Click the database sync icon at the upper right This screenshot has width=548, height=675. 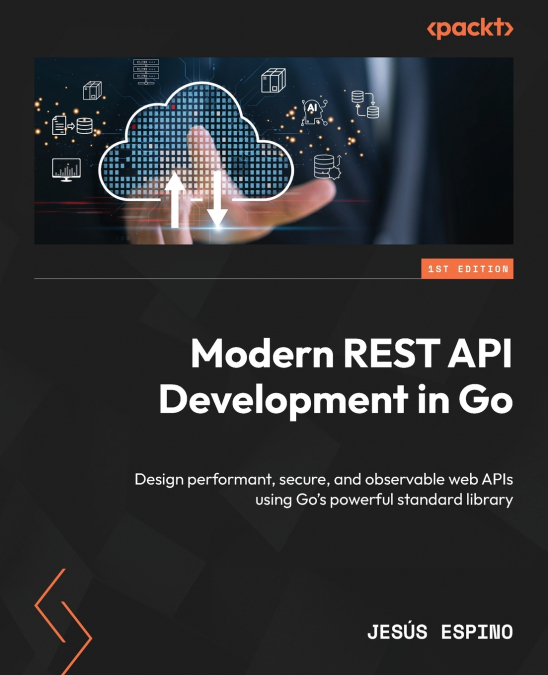pos(365,104)
